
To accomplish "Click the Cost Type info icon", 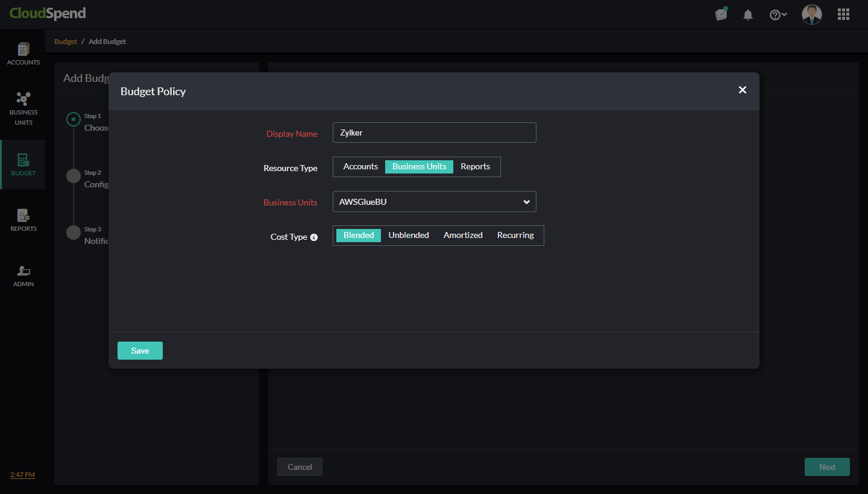I will [313, 237].
